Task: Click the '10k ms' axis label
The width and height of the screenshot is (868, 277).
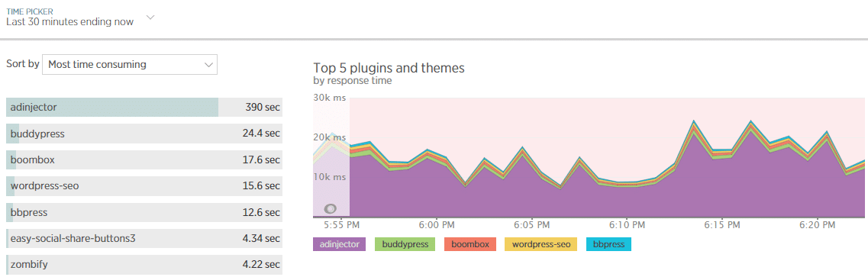Action: (330, 177)
